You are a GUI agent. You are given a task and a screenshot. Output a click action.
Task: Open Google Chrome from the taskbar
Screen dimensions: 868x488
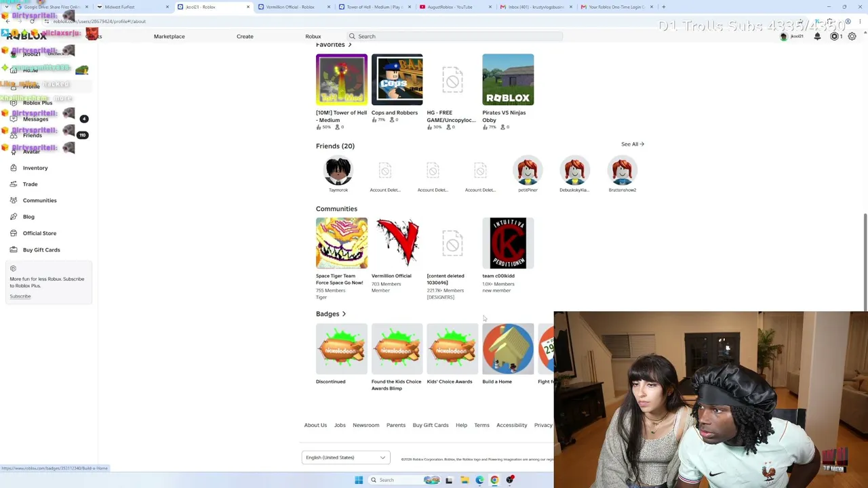pyautogui.click(x=494, y=480)
